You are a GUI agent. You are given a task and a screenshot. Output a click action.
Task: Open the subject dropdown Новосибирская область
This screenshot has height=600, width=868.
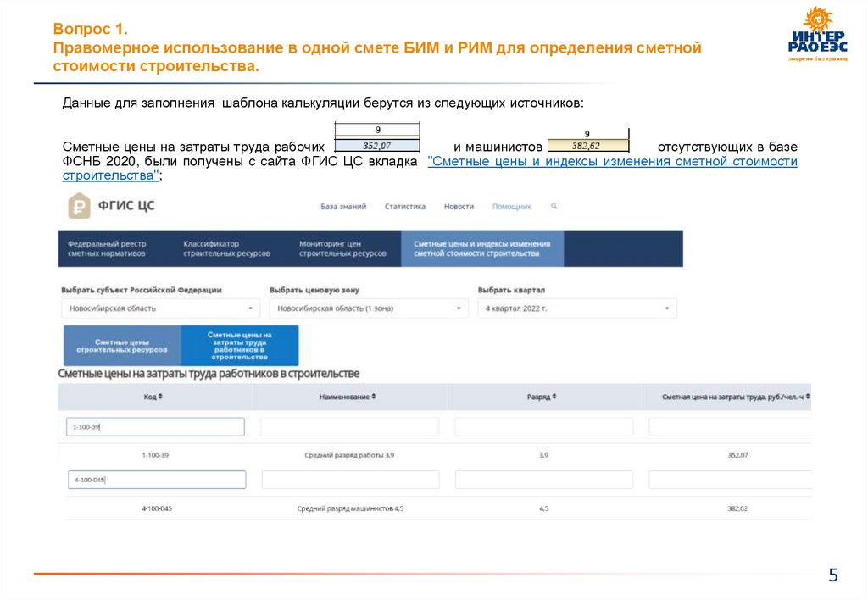(160, 308)
